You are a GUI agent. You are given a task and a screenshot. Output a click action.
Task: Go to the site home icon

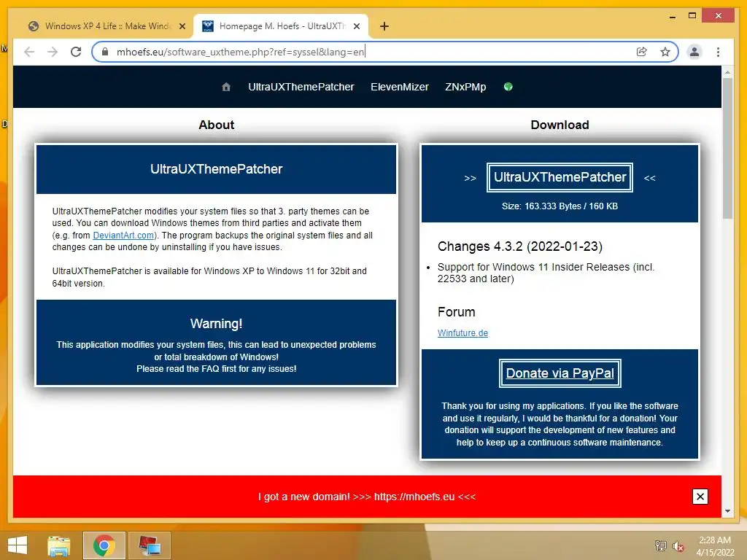[x=226, y=87]
